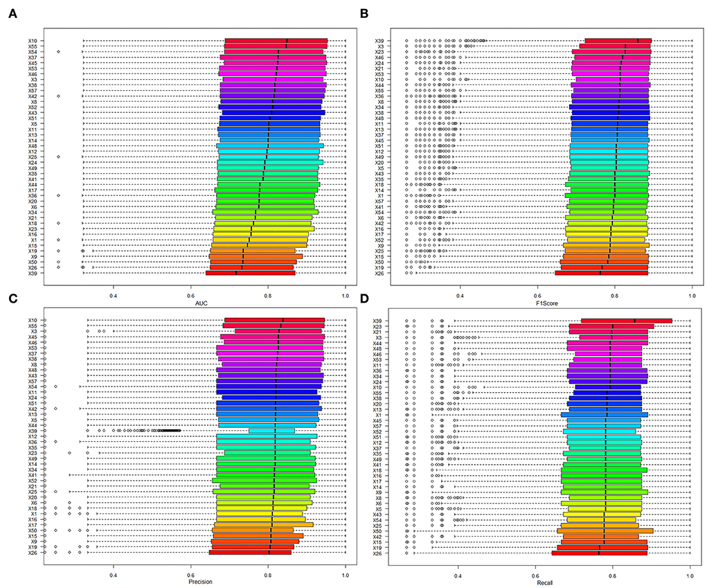
Task: Click the 0.4 tick on the Recall axis
Action: [x=458, y=576]
